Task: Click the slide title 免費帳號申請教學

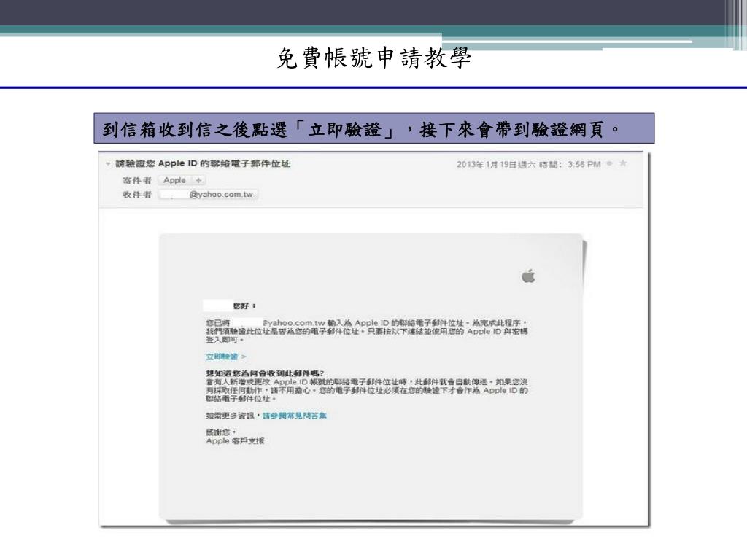Action: [374, 58]
